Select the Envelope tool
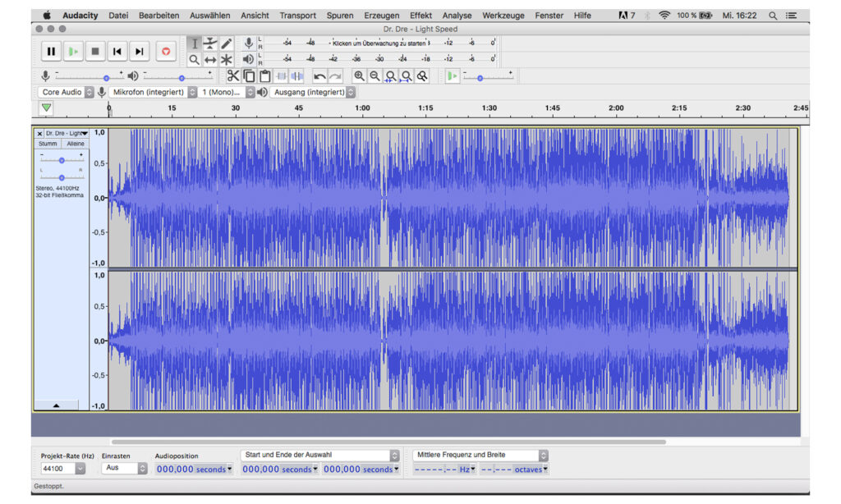The image size is (841, 504). click(x=210, y=44)
